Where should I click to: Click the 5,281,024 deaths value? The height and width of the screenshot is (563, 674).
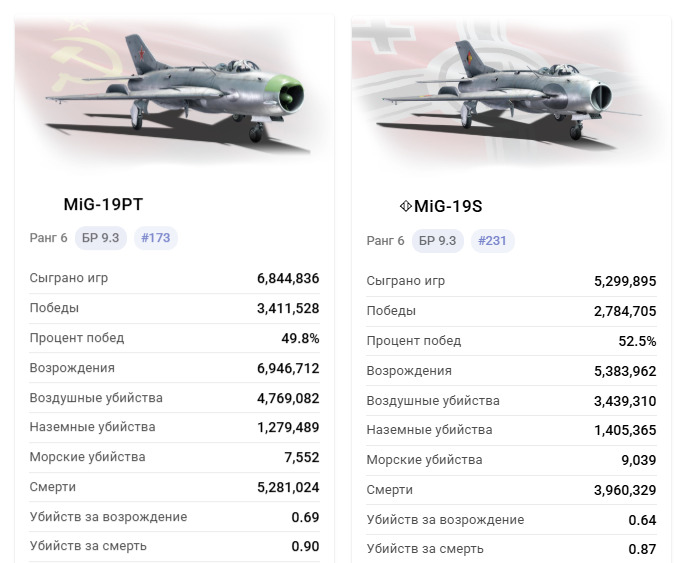click(288, 488)
